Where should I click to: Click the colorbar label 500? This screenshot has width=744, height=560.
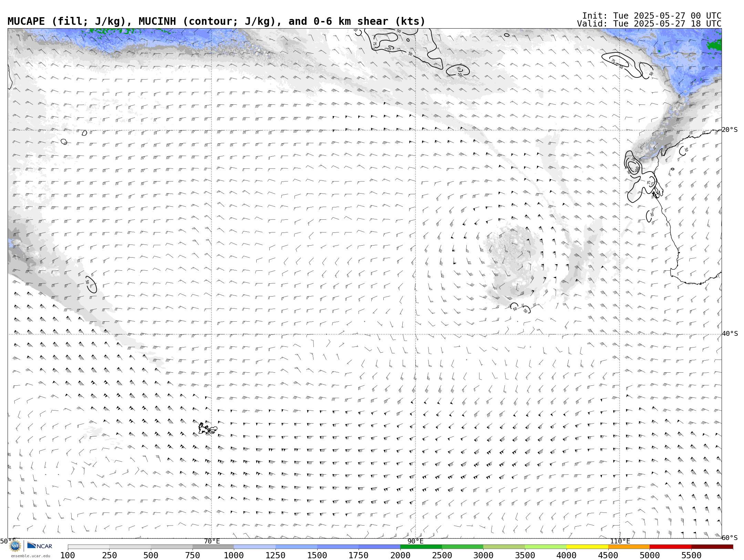(x=151, y=556)
